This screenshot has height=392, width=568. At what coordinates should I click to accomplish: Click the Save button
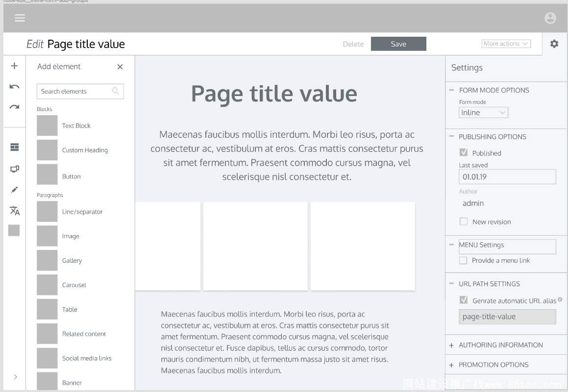(x=398, y=44)
